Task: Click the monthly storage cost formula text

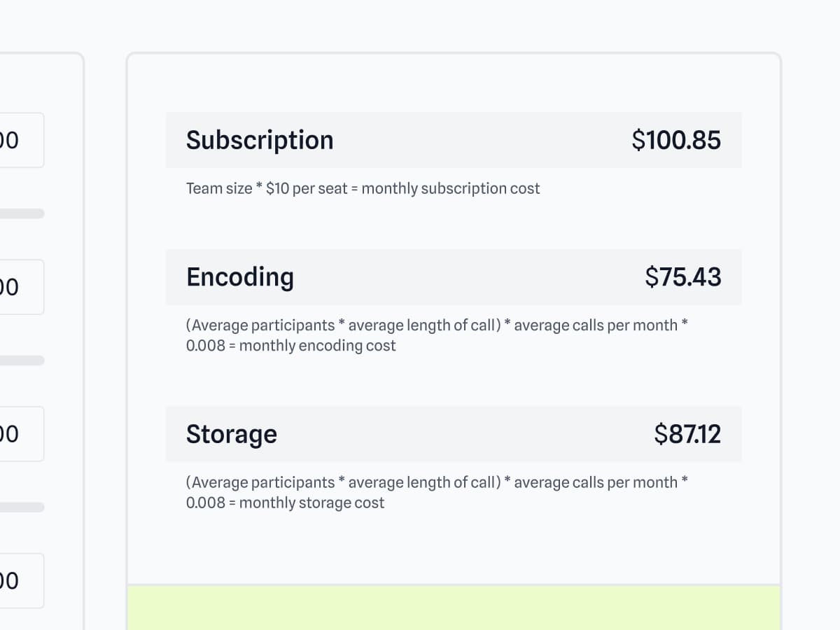Action: 436,492
